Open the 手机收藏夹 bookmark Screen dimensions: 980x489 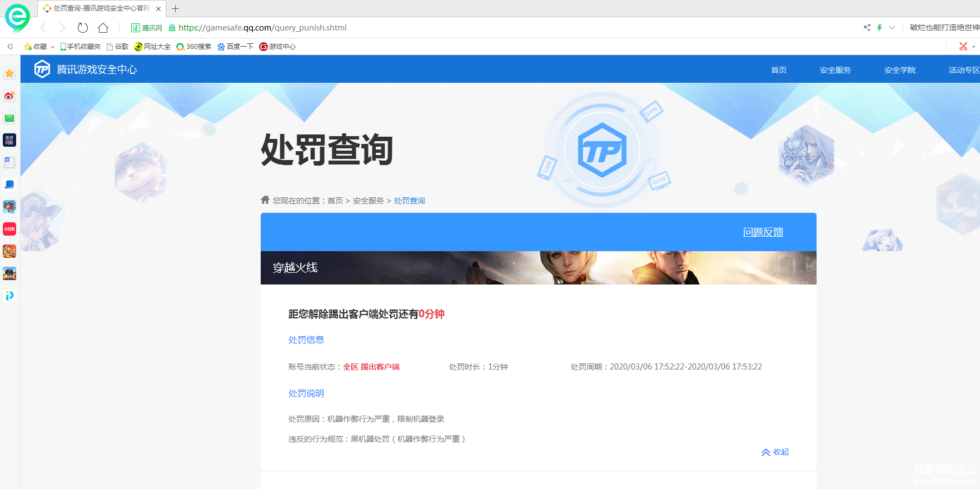81,47
